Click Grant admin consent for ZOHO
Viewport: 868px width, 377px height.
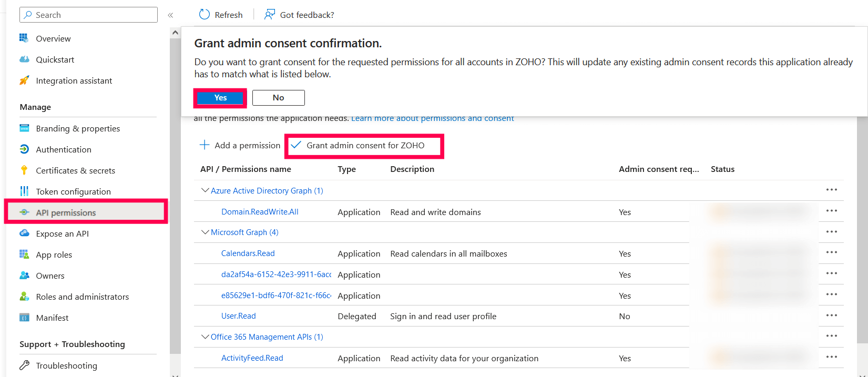(365, 146)
